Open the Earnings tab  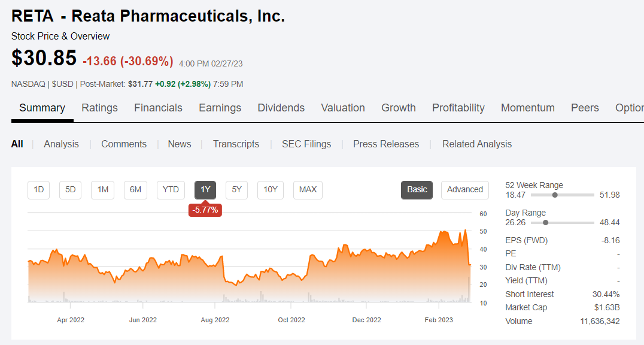tap(220, 108)
